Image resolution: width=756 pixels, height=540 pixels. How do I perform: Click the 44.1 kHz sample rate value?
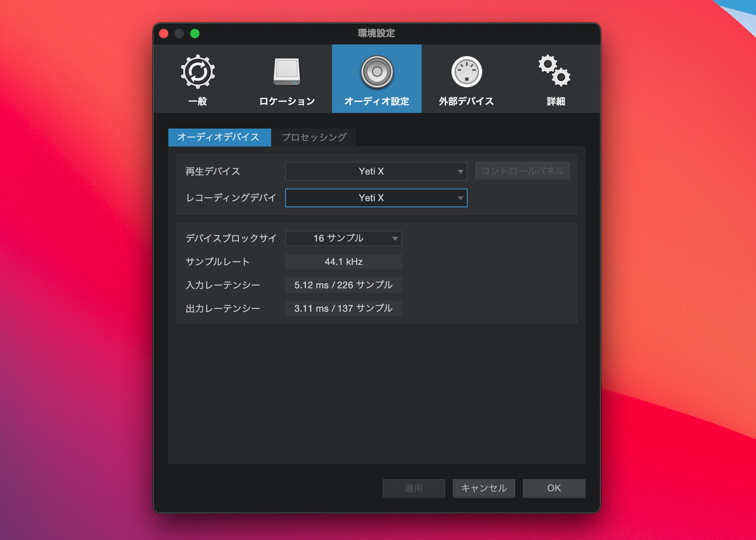pyautogui.click(x=344, y=262)
